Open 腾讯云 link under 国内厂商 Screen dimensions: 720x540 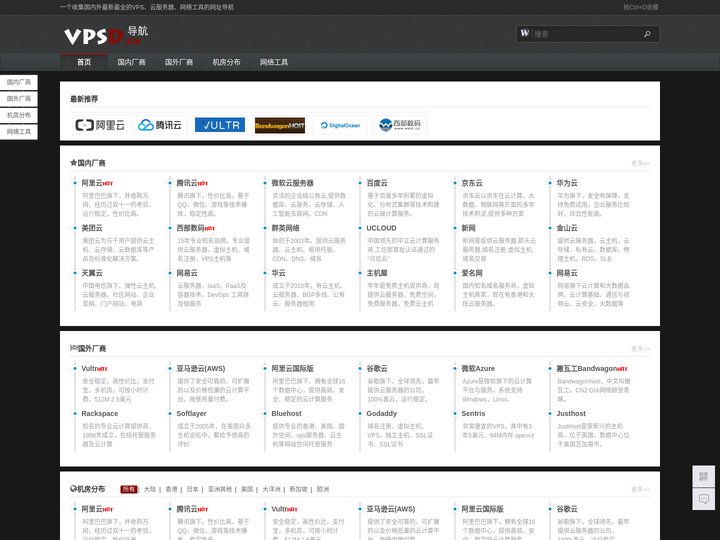pos(187,183)
